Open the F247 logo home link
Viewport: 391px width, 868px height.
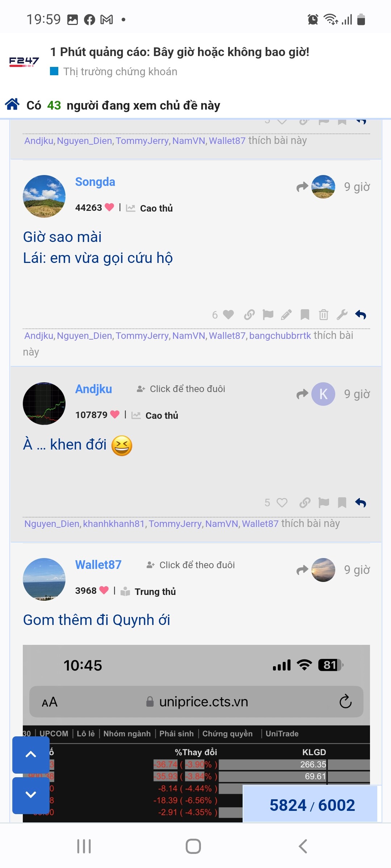[24, 62]
